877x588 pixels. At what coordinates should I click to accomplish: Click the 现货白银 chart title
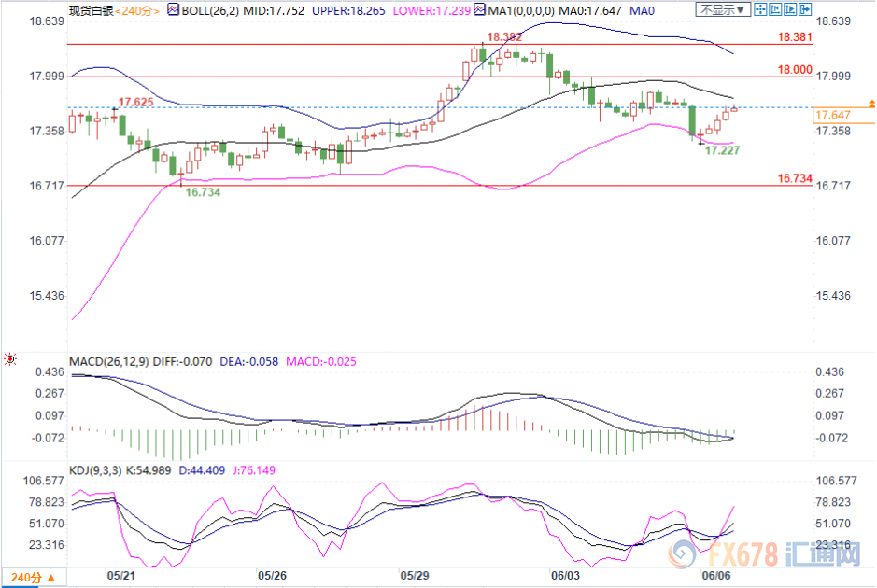91,10
